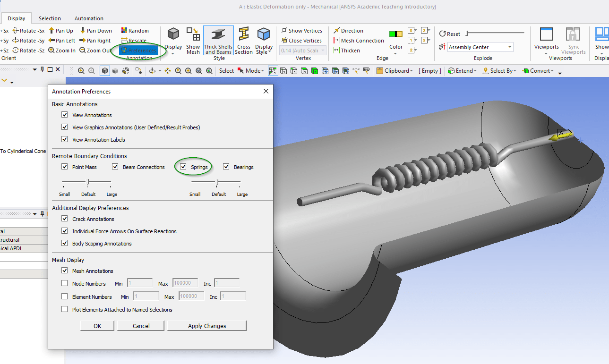Screen dimensions: 609x364
Task: Toggle the Cross Section view
Action: pos(244,41)
